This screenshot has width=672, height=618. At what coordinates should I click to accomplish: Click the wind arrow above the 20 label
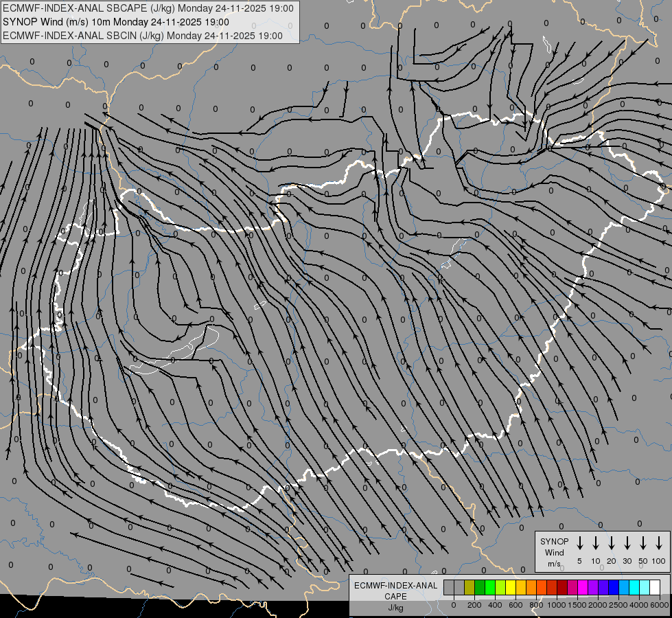pos(611,542)
